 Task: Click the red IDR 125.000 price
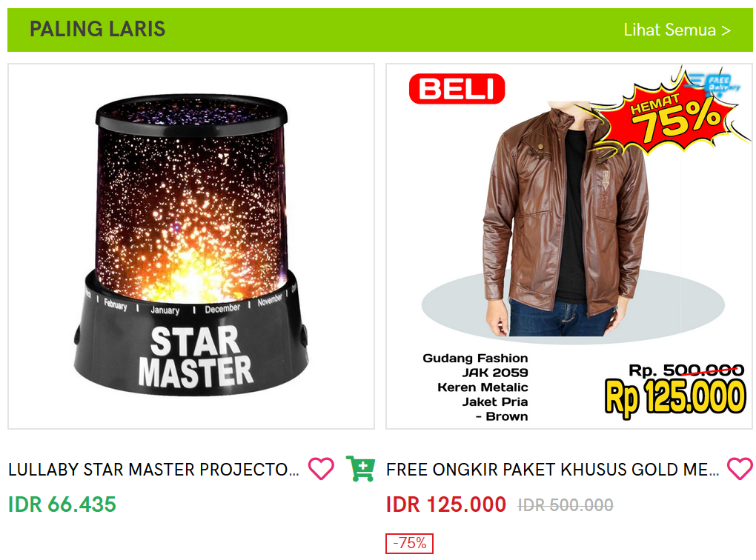point(446,504)
